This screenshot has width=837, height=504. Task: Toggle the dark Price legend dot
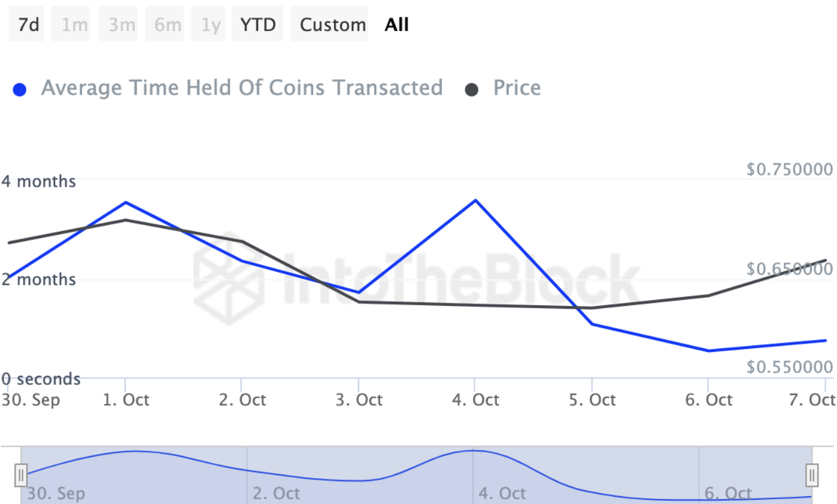(x=472, y=90)
